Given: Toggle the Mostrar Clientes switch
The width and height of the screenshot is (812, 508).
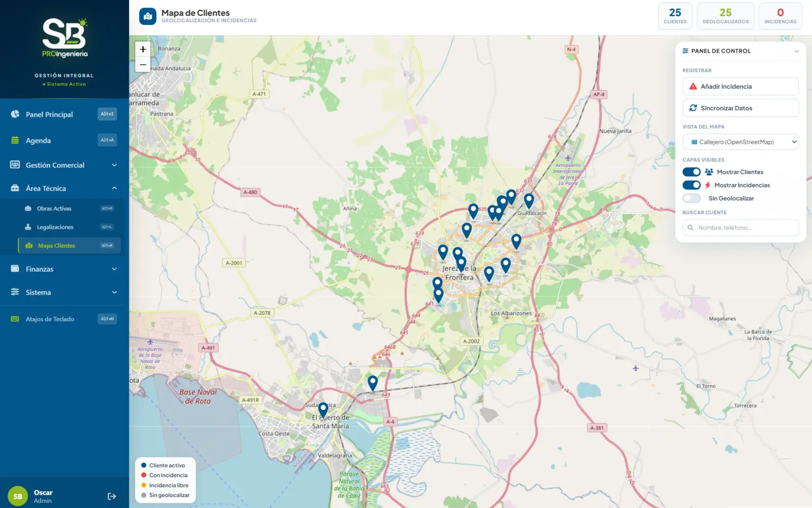Looking at the screenshot, I should (691, 172).
